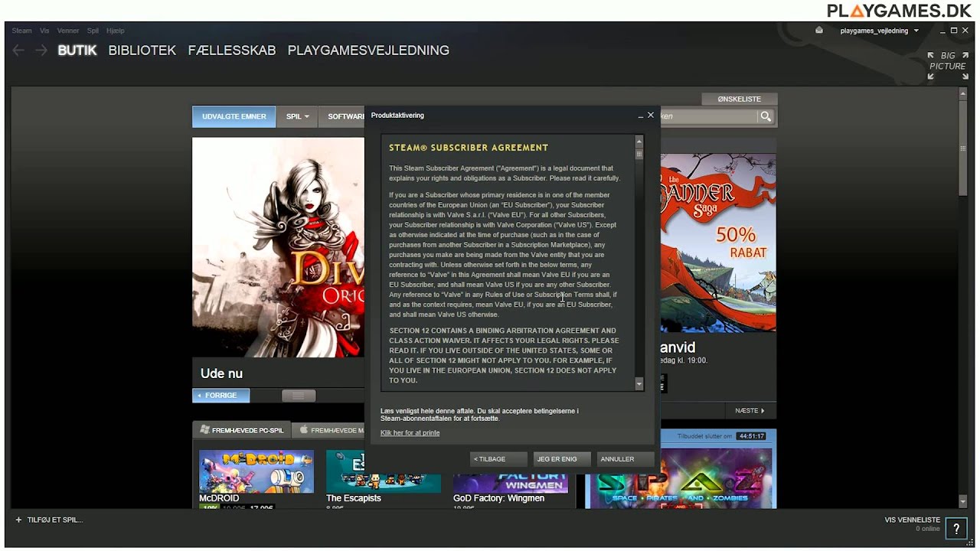The image size is (980, 551).
Task: Click the store search magnifier icon
Action: click(x=765, y=116)
